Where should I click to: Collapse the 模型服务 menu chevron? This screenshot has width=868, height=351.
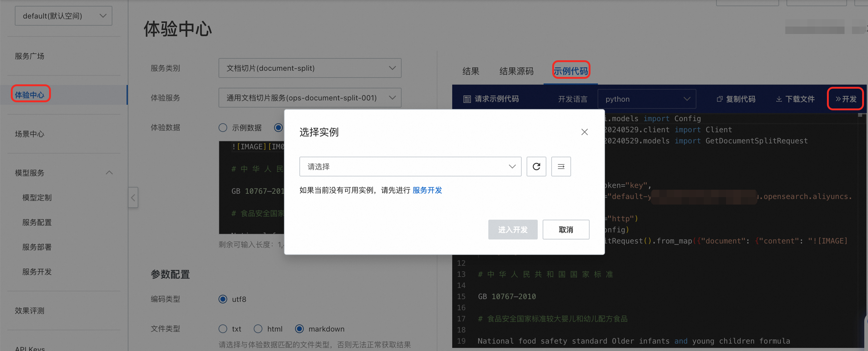(x=109, y=173)
